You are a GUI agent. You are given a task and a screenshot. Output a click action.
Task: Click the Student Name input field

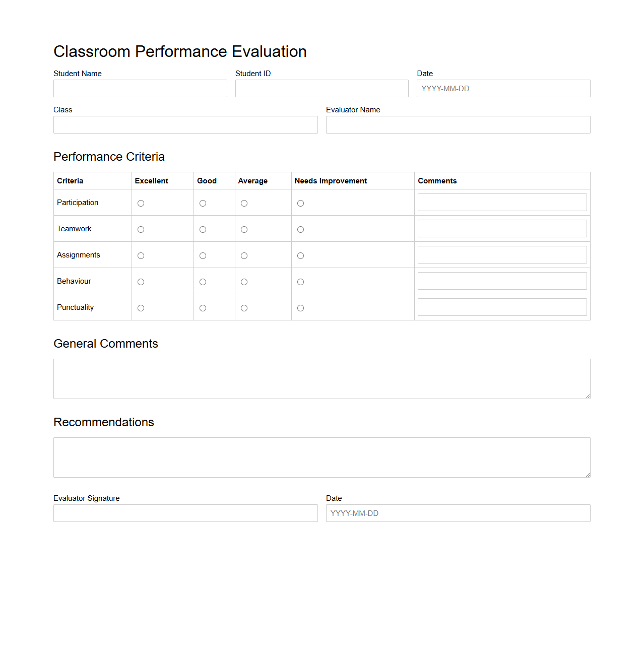(140, 88)
